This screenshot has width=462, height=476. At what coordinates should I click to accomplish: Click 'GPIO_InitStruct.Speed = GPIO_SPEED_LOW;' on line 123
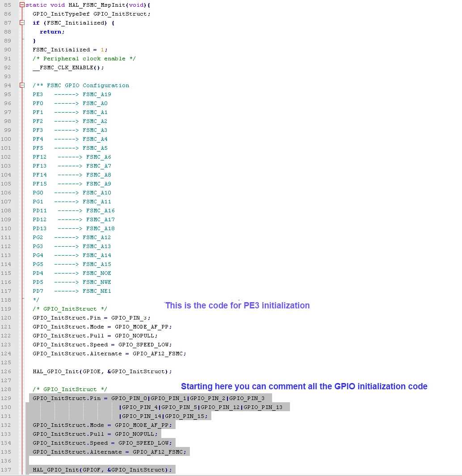102,345
